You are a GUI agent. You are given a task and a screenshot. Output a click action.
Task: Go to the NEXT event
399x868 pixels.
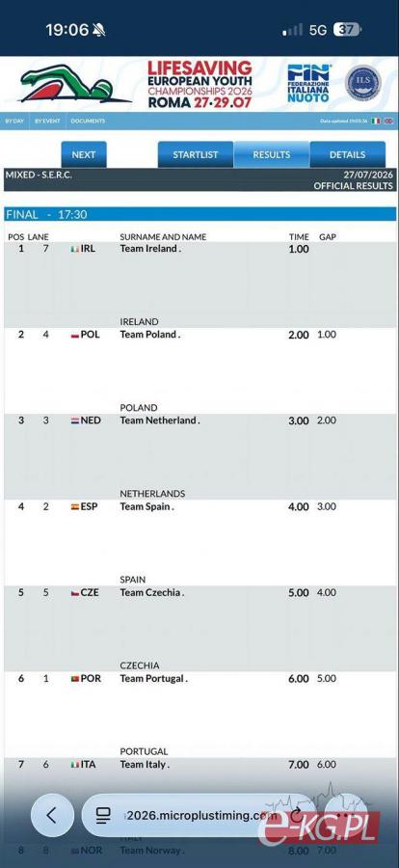tap(84, 154)
